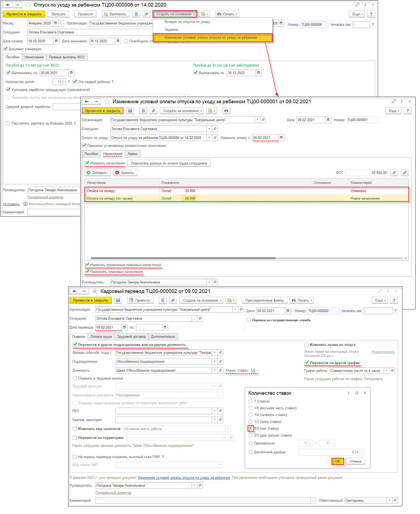Open Колич. ставок 1/2 link
420x514 pixels.
tap(253, 370)
